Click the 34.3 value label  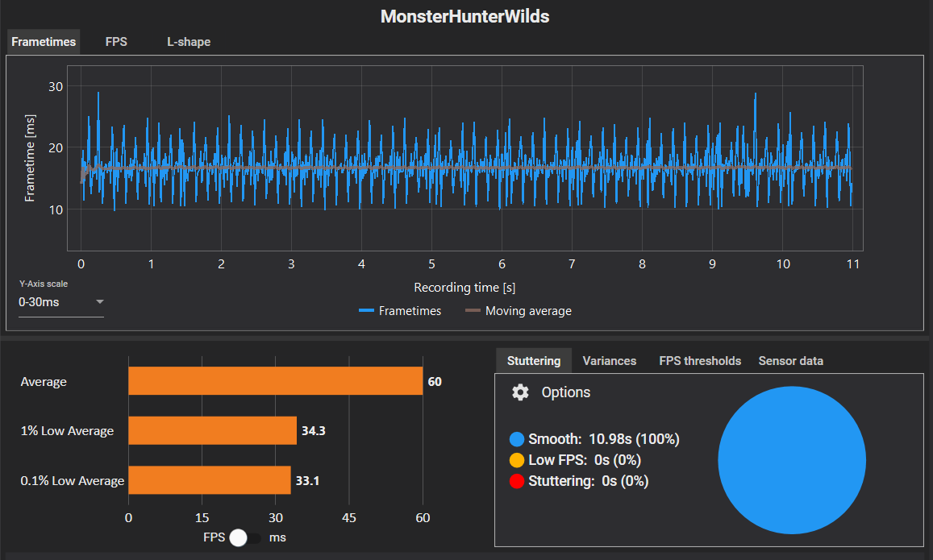[314, 430]
